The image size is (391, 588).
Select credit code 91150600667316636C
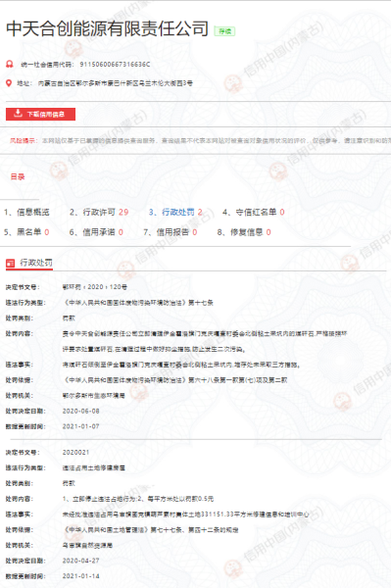(115, 64)
